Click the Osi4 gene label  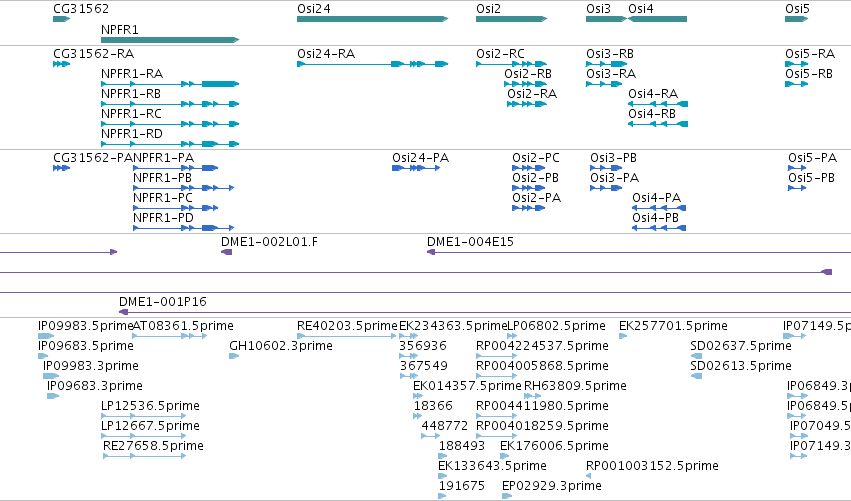(640, 9)
